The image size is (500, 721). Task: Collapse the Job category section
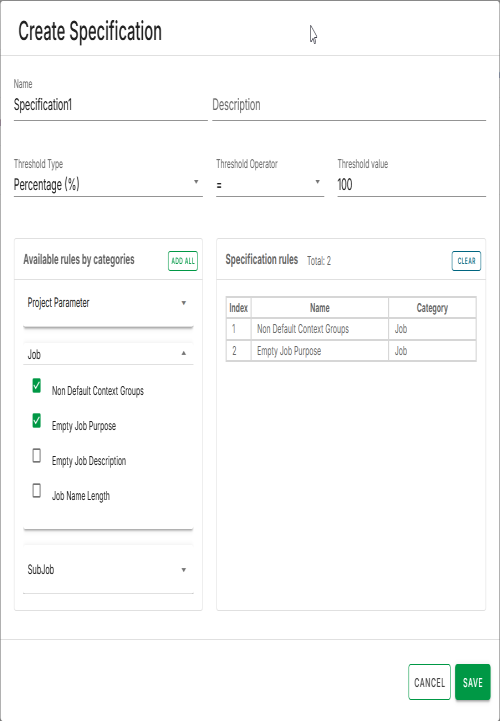pos(108,354)
